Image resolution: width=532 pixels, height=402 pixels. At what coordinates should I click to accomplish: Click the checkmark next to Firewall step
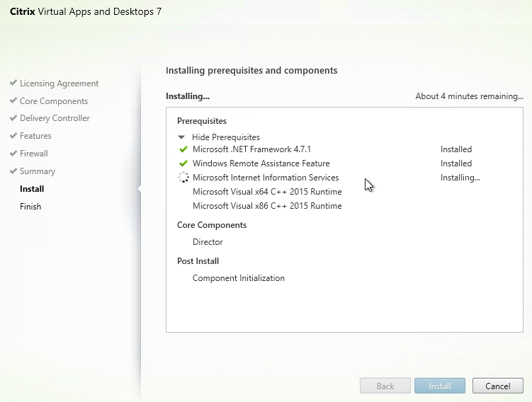[13, 154]
